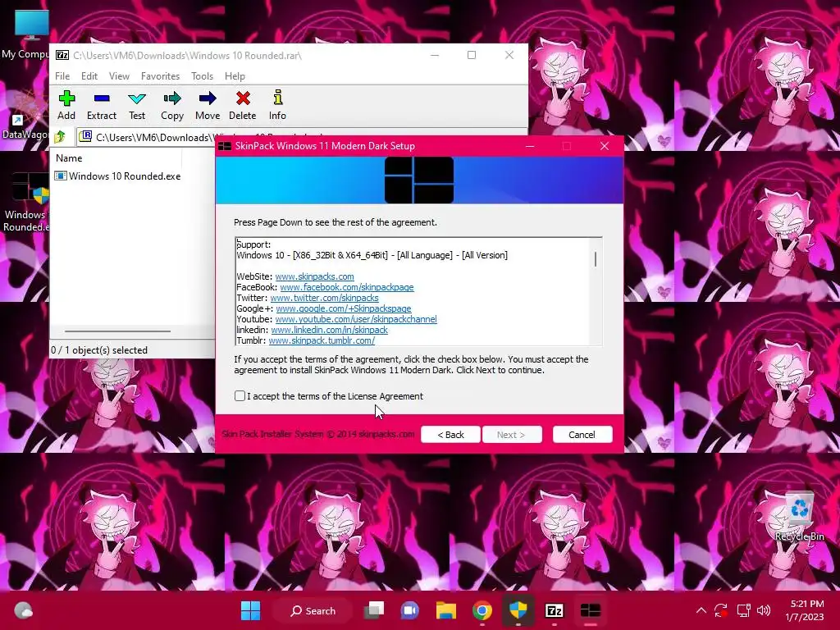Switch to 7-Zip from taskbar
This screenshot has width=840, height=630.
pyautogui.click(x=554, y=610)
